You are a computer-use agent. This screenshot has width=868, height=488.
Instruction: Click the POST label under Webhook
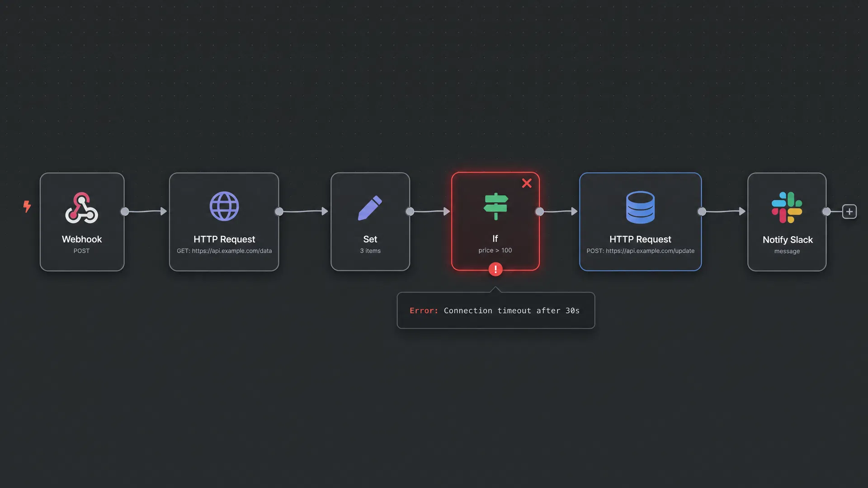click(82, 251)
